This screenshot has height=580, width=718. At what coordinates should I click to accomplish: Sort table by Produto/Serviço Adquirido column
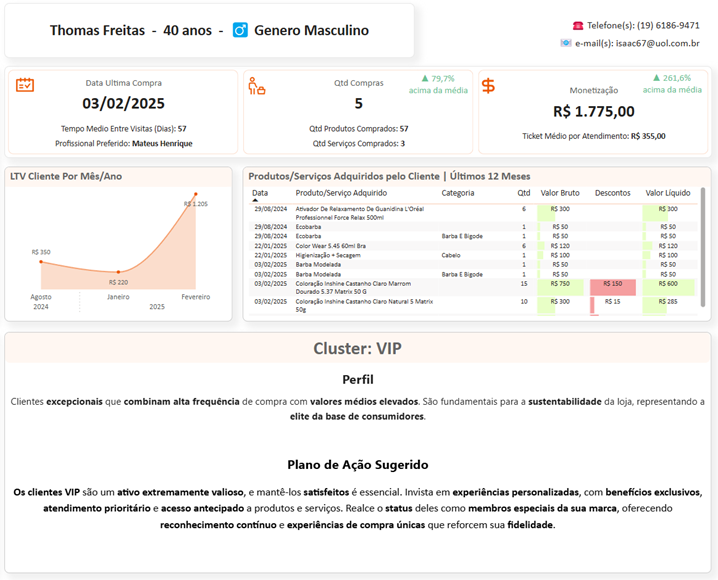pyautogui.click(x=341, y=193)
